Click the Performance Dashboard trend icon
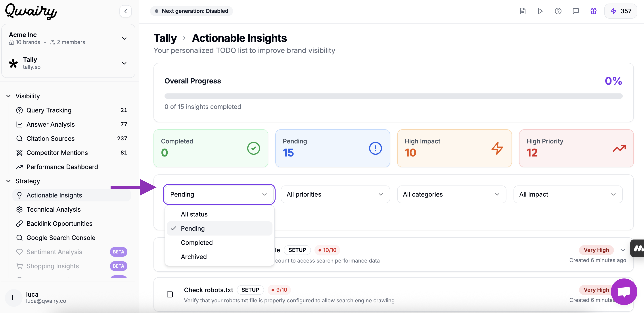The image size is (644, 313). (19, 167)
